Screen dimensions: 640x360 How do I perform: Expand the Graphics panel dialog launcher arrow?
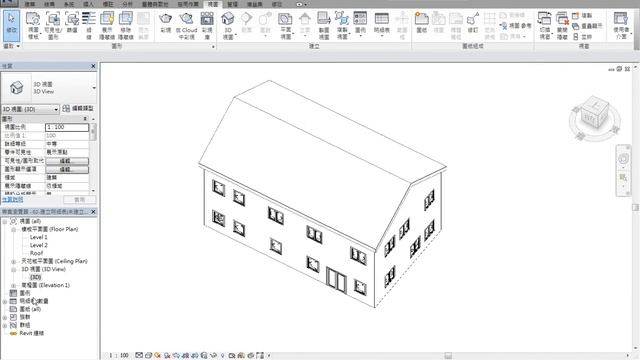(x=213, y=47)
